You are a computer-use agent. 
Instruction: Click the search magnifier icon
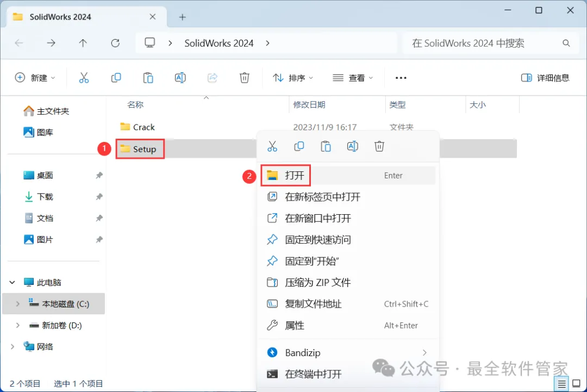click(x=566, y=43)
